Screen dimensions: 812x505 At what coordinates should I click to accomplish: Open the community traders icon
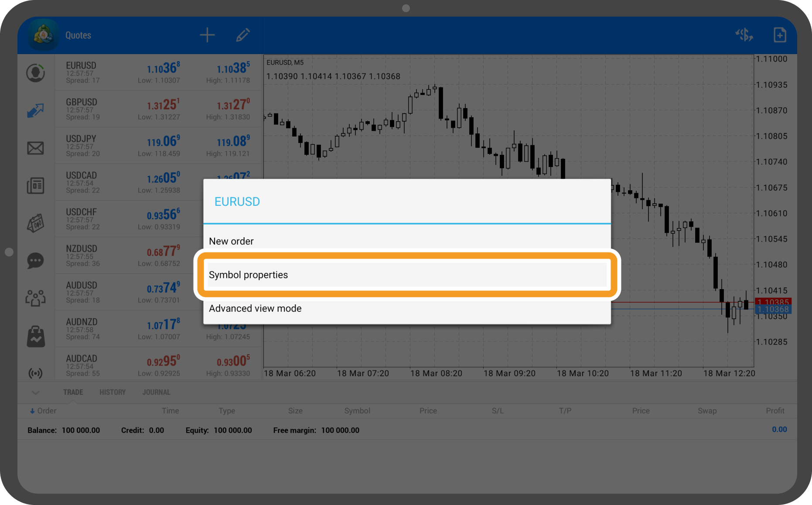[x=35, y=298]
